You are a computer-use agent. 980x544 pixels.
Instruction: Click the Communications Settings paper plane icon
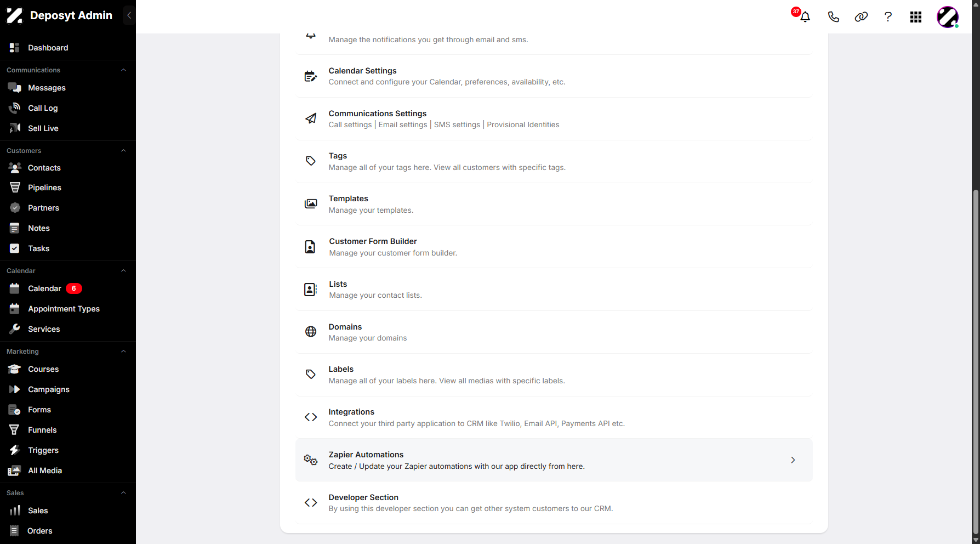[311, 118]
